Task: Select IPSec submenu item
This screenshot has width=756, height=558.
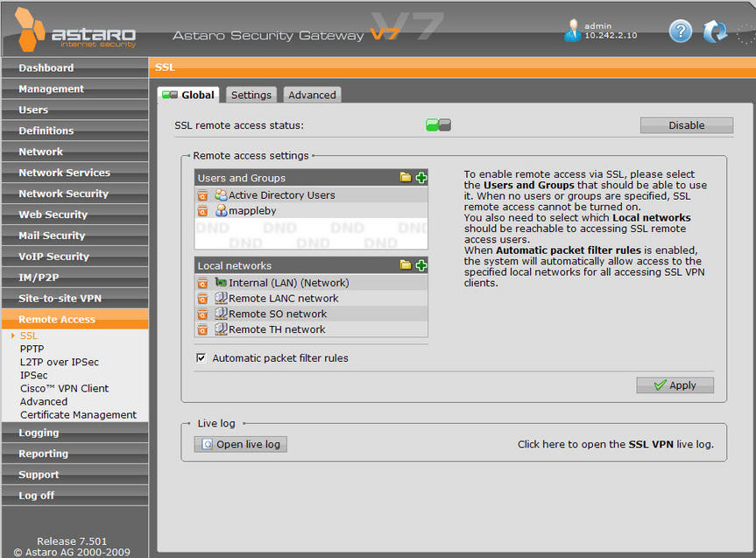Action: tap(34, 375)
